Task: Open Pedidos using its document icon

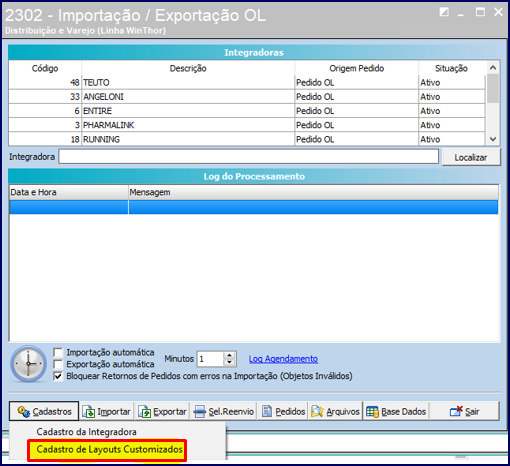Action: coord(267,412)
